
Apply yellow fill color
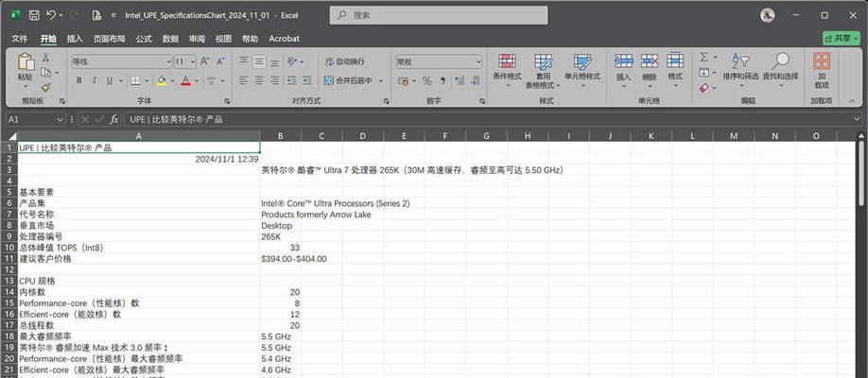[161, 81]
